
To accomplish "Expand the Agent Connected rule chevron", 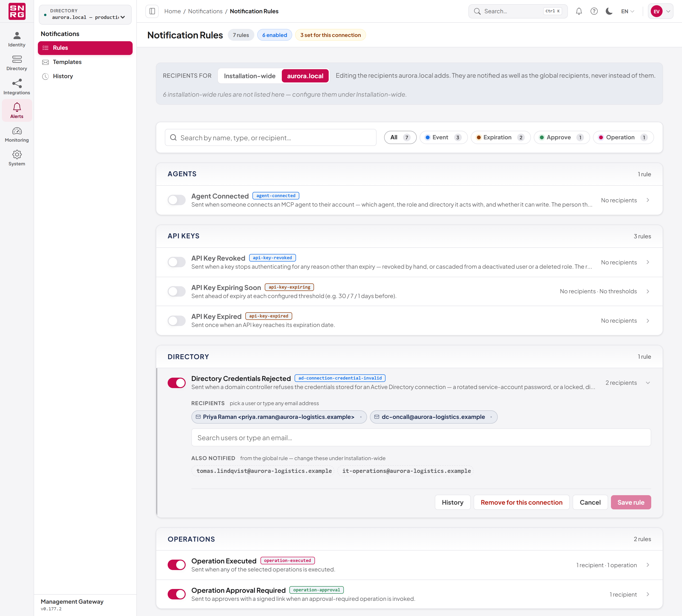I will tap(648, 200).
